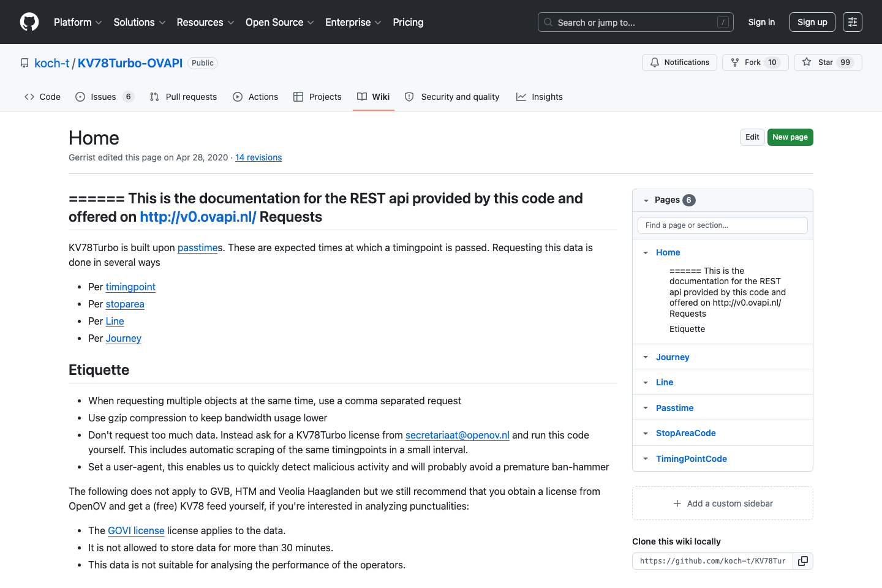
Task: Collapse the Home page sections
Action: pyautogui.click(x=646, y=252)
